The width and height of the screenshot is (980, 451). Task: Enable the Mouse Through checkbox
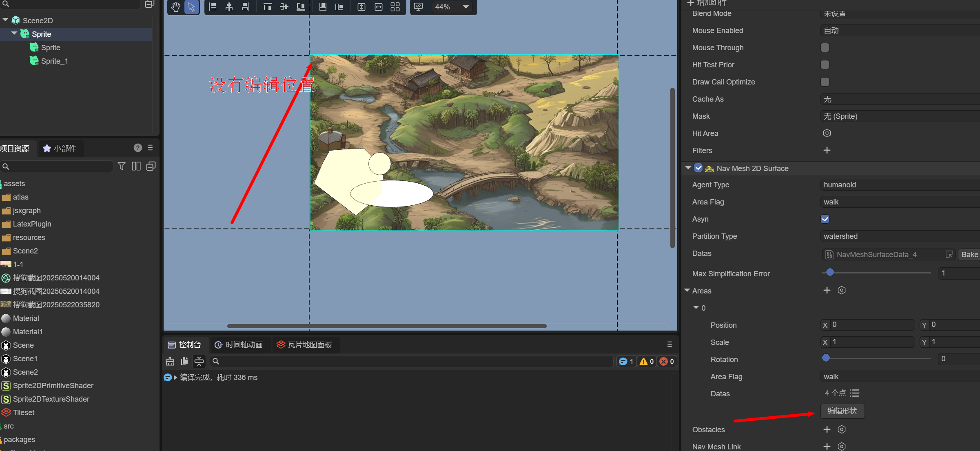point(825,48)
